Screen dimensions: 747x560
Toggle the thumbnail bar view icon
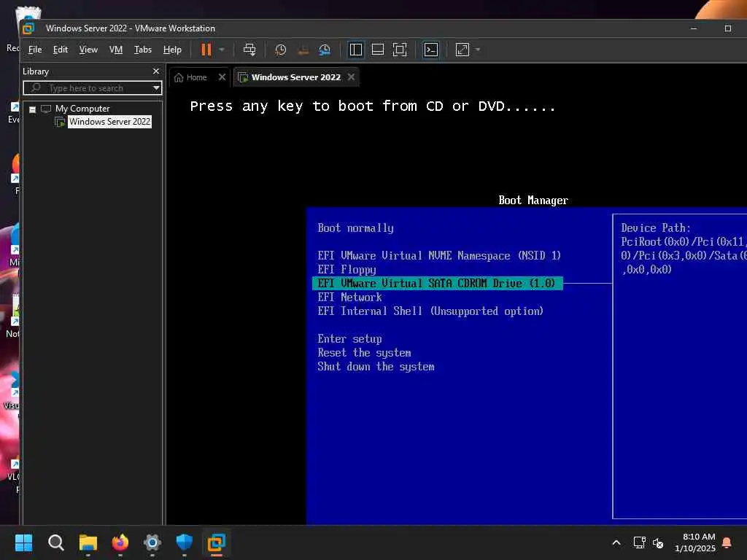coord(378,50)
